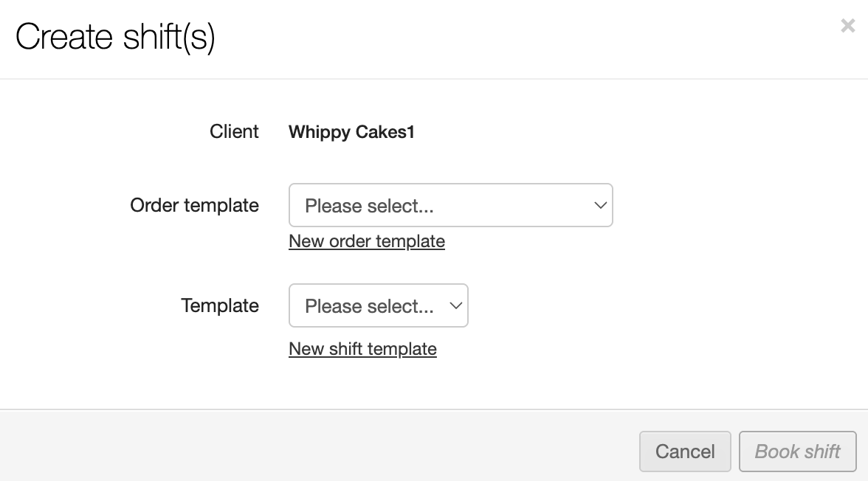
Task: Follow the New shift template link
Action: (362, 349)
